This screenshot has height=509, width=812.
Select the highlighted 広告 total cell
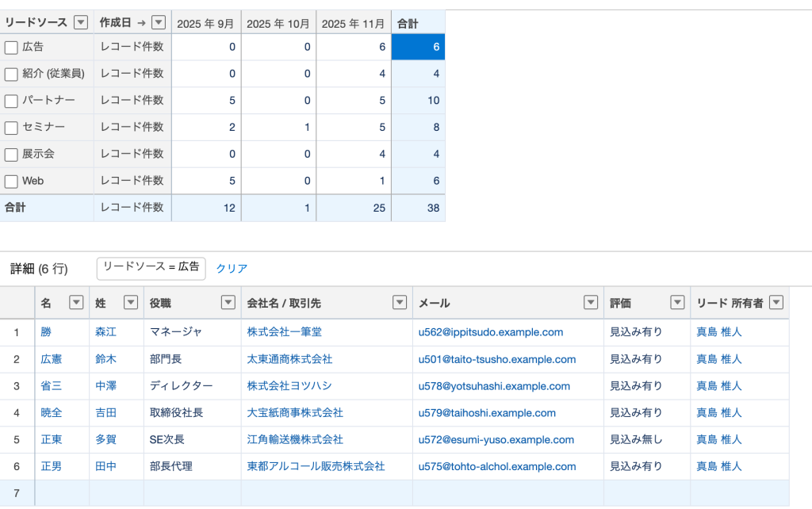coord(418,48)
